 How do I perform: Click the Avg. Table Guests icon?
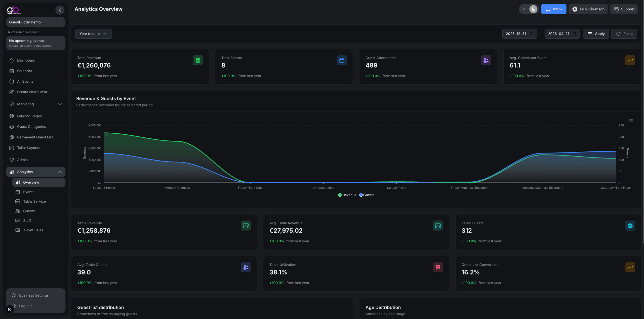(x=246, y=267)
